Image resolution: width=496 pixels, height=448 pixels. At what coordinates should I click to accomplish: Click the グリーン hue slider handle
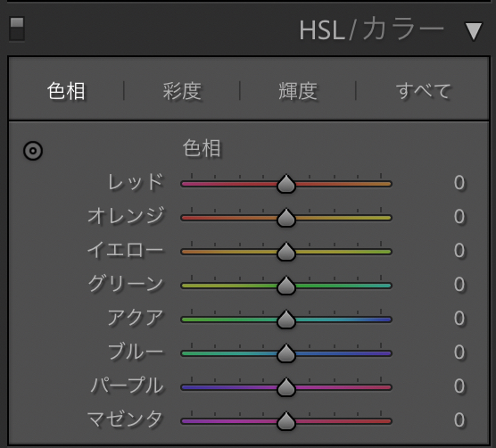286,286
